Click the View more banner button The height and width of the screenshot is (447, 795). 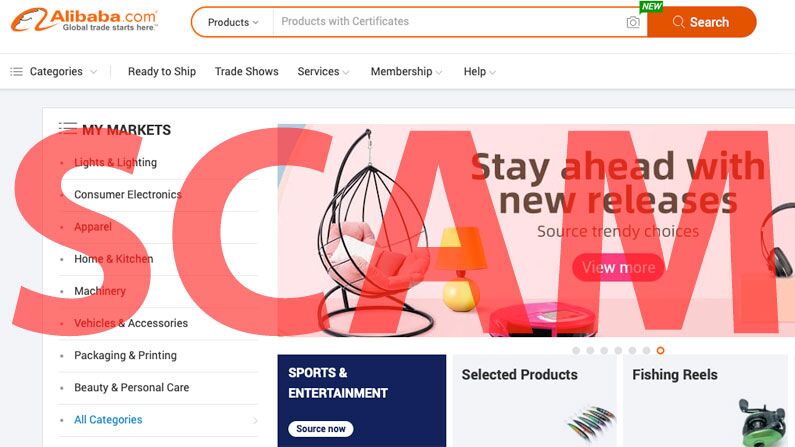pos(618,267)
